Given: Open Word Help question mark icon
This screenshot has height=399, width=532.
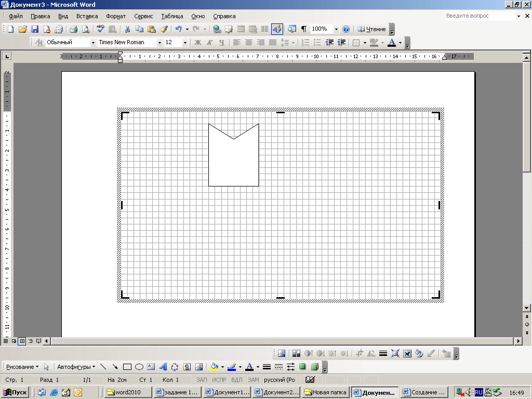Looking at the screenshot, I should click(345, 29).
